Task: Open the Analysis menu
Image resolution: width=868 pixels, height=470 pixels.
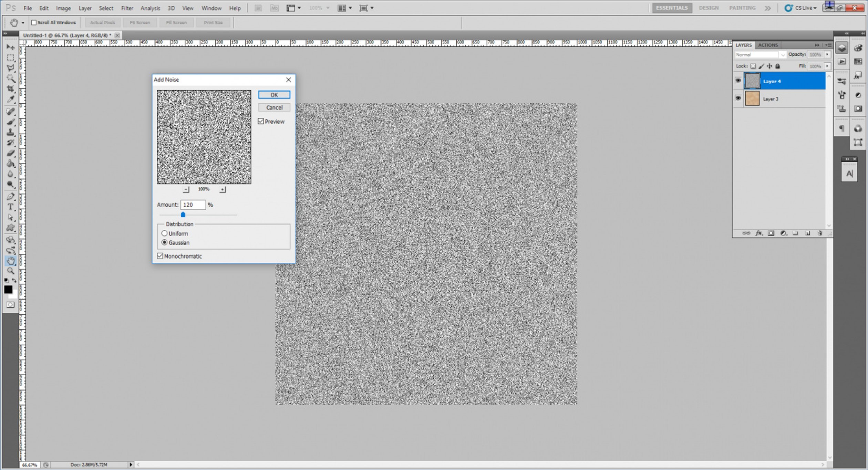Action: click(x=150, y=8)
